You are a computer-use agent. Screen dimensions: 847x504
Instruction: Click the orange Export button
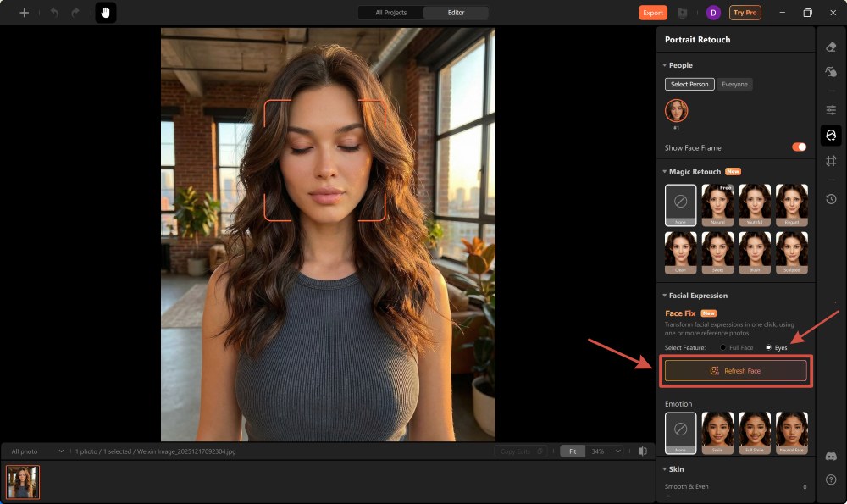coord(653,13)
